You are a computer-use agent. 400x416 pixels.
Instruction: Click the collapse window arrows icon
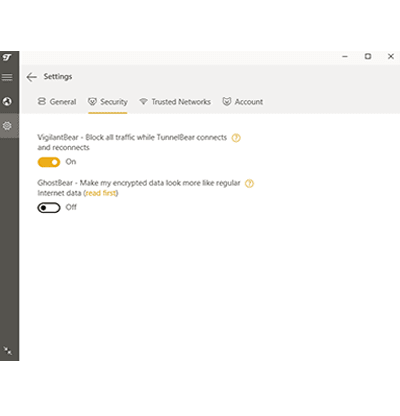[7, 350]
